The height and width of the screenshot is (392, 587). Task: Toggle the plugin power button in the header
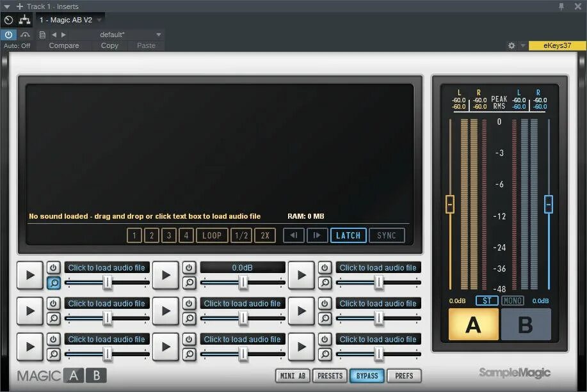(8, 35)
